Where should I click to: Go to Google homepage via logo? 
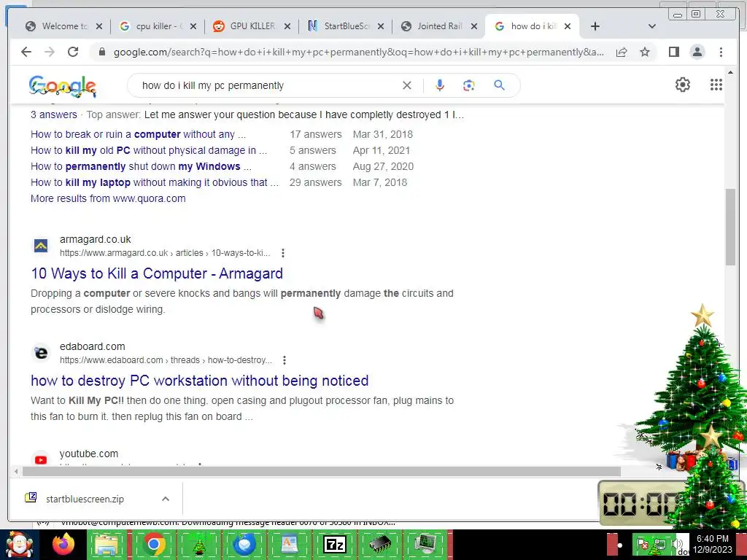[x=63, y=86]
